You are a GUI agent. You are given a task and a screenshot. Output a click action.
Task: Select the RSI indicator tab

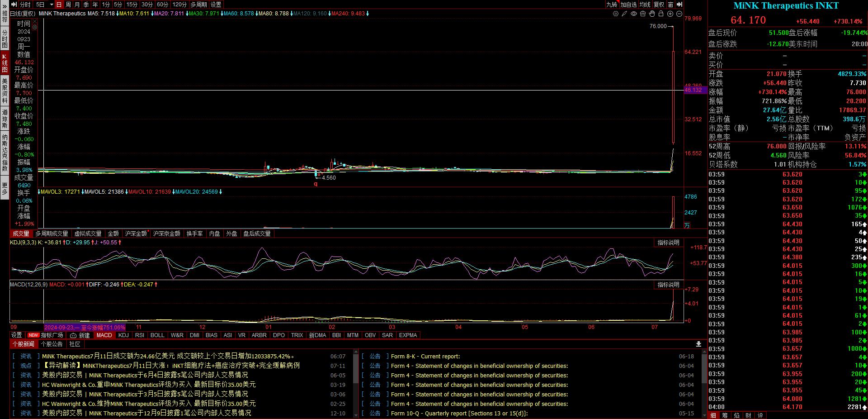(140, 335)
